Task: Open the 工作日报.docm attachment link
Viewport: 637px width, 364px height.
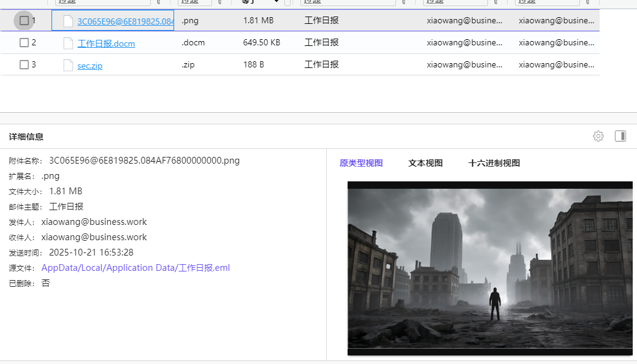Action: coord(106,44)
